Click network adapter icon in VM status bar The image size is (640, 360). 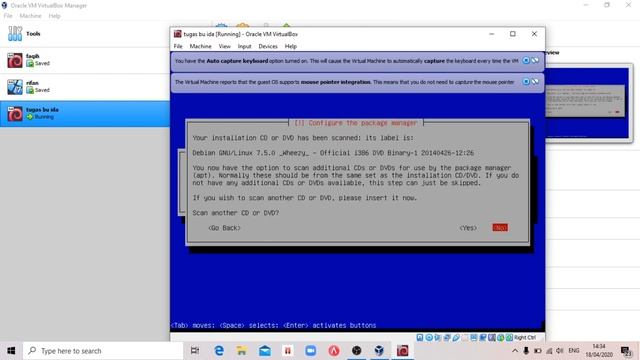click(x=447, y=338)
